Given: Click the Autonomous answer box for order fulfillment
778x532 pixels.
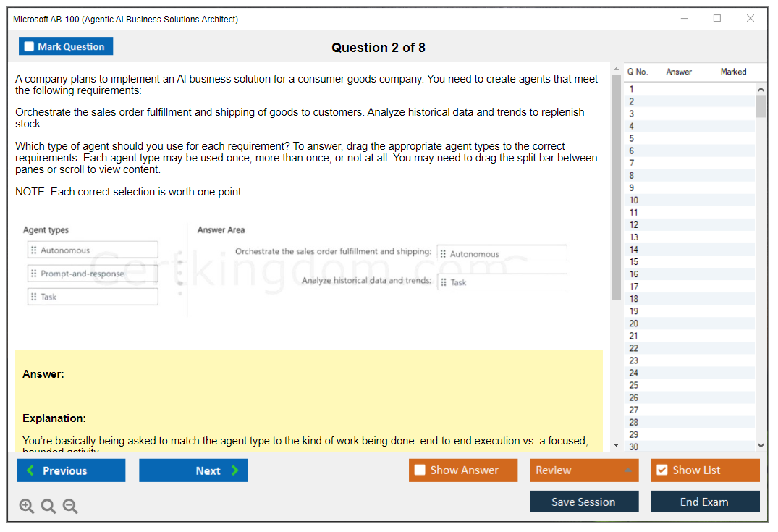Looking at the screenshot, I should click(x=502, y=253).
